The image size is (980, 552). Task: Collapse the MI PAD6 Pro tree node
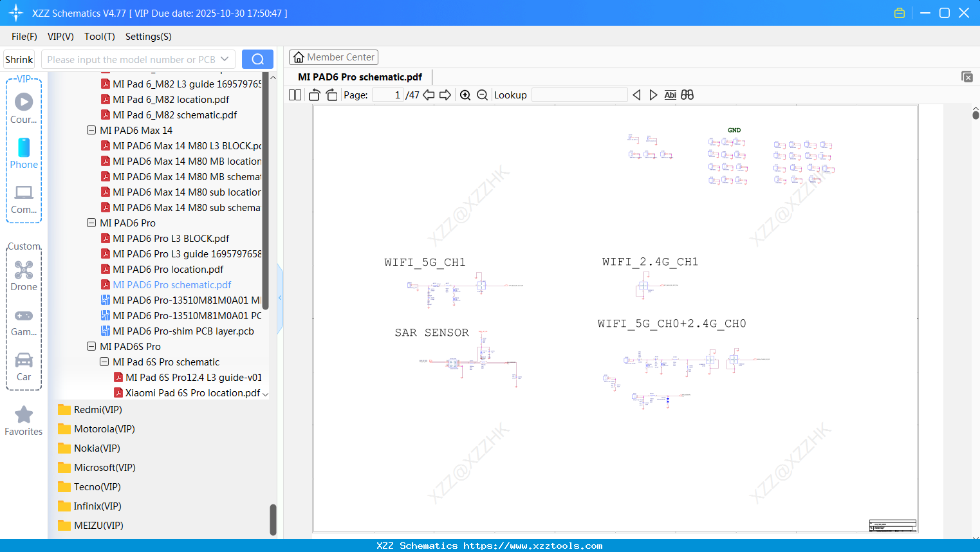[91, 223]
